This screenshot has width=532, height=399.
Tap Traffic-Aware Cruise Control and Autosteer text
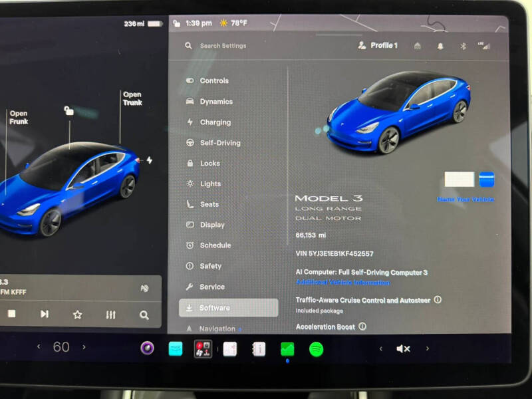[363, 300]
